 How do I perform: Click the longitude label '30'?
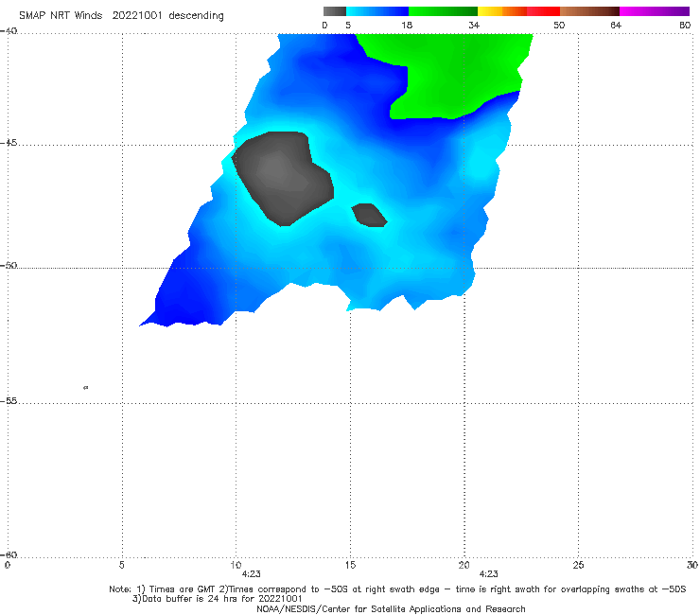[x=692, y=565]
